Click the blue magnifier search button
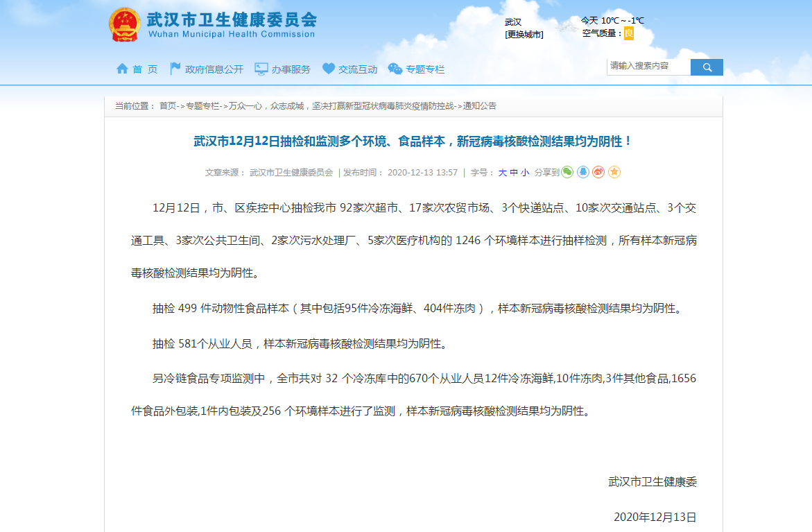The width and height of the screenshot is (812, 532). click(x=707, y=67)
